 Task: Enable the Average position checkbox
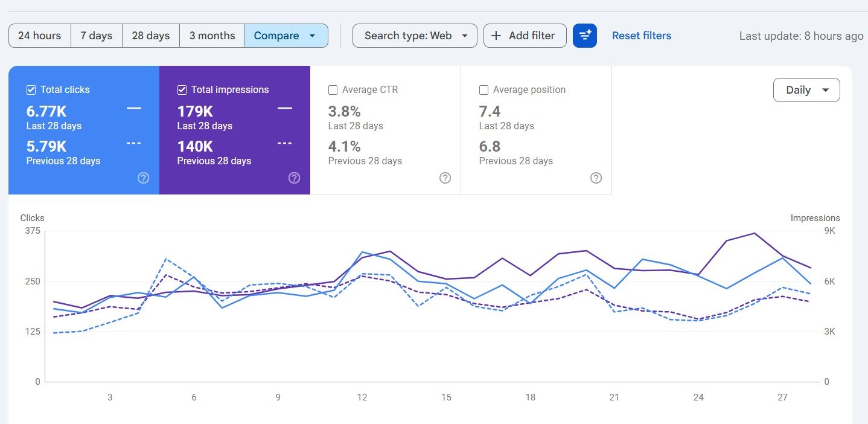click(483, 90)
